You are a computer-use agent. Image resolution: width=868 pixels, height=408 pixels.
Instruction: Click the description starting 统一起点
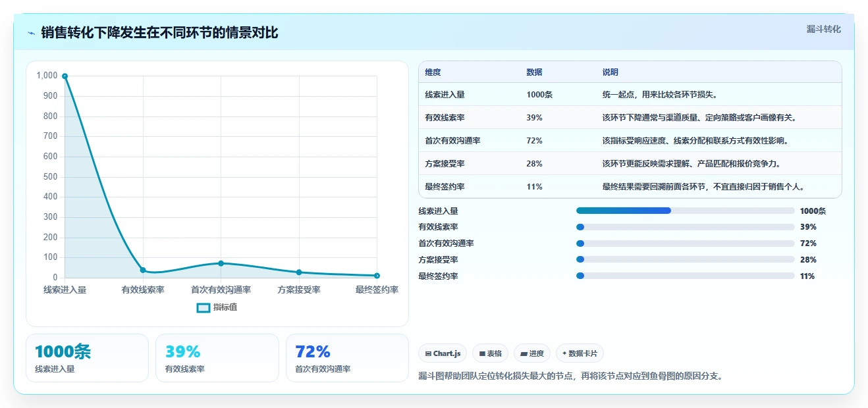tap(660, 95)
